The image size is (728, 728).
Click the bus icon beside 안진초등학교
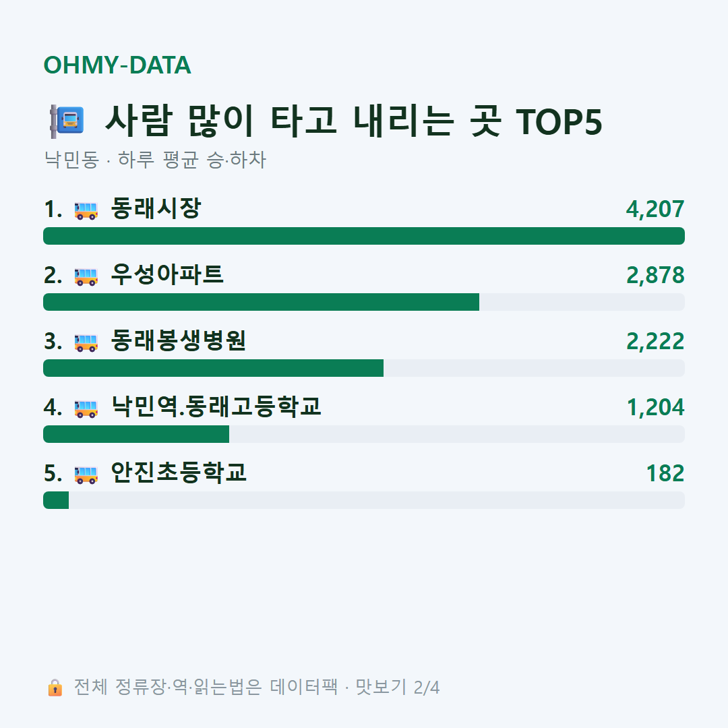[x=86, y=474]
